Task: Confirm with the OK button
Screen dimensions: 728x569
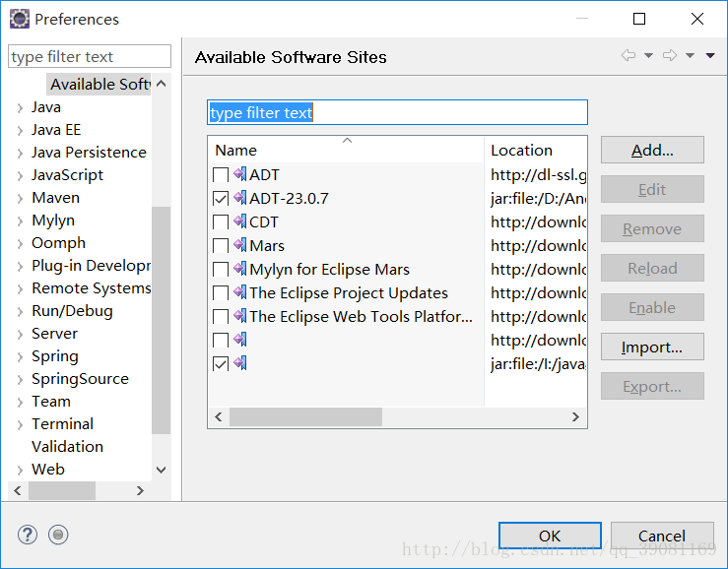Action: point(550,537)
